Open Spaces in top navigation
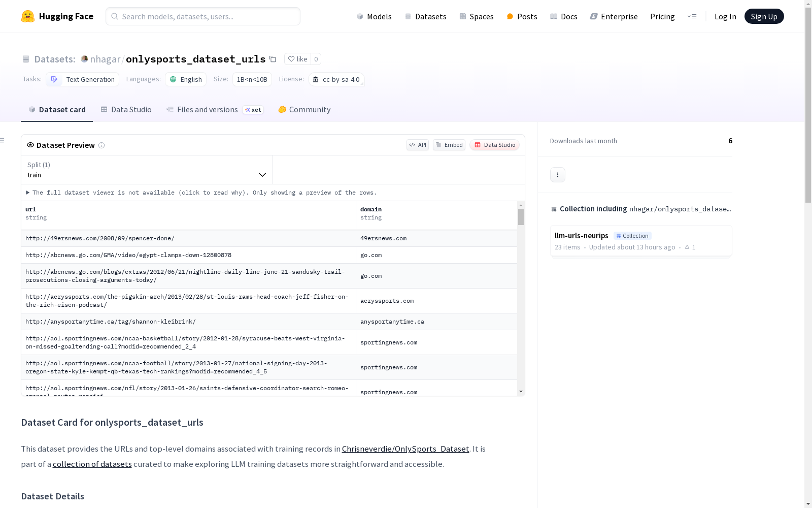Screen dimensions: 812x508 click(x=476, y=16)
